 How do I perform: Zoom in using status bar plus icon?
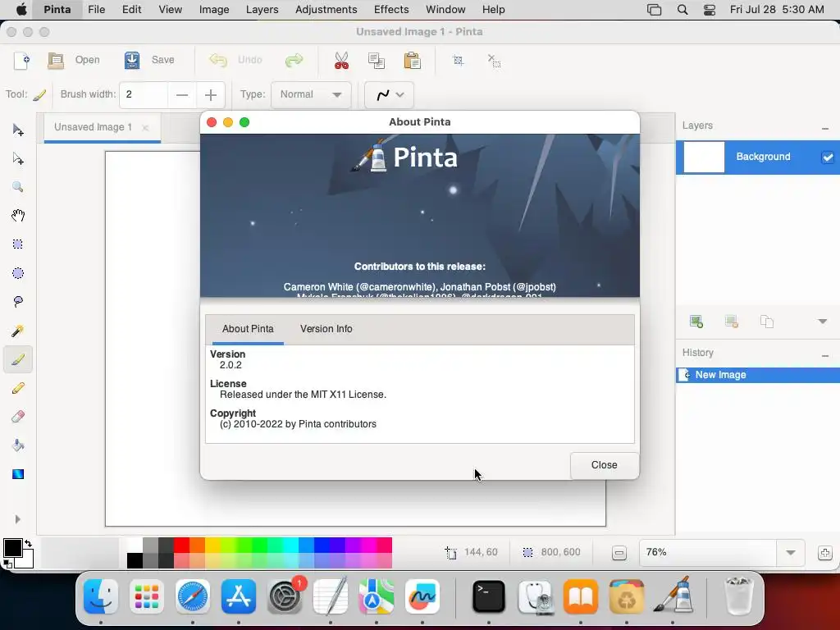point(825,553)
